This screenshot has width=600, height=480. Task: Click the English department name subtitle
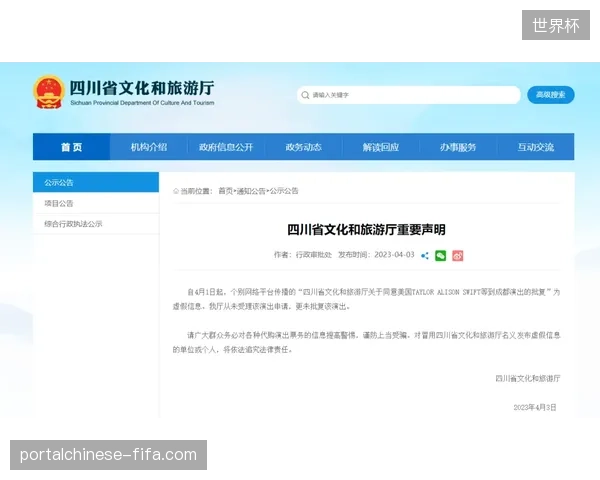tap(142, 103)
